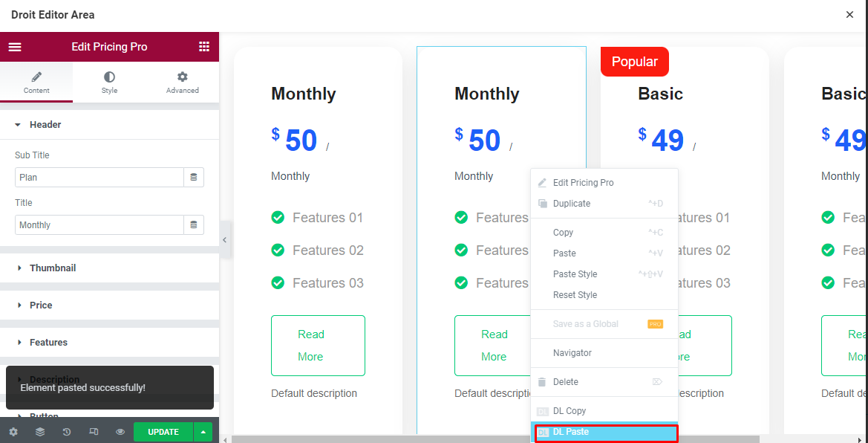Select Edit Pricing Pro in context menu
Viewport: 868px width, 443px height.
point(604,182)
